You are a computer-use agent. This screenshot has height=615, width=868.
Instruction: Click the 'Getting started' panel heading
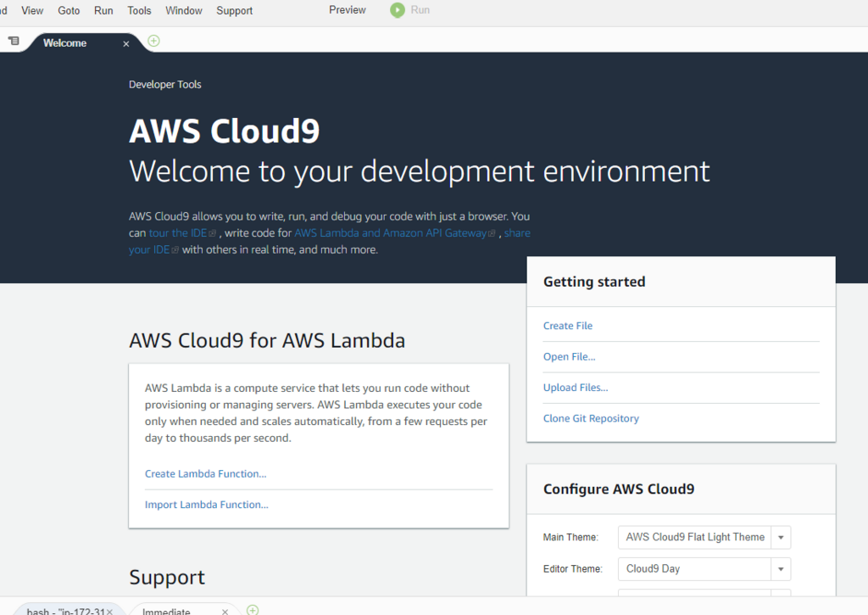tap(594, 282)
